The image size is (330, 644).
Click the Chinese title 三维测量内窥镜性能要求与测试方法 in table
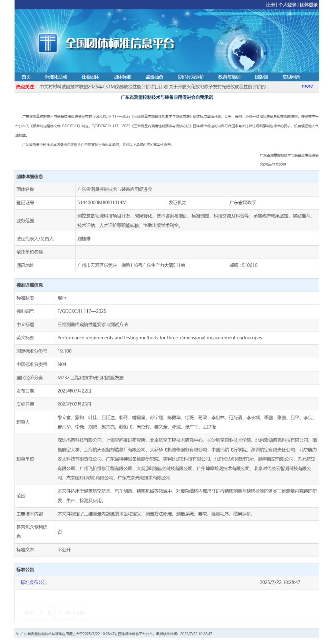pos(93,324)
